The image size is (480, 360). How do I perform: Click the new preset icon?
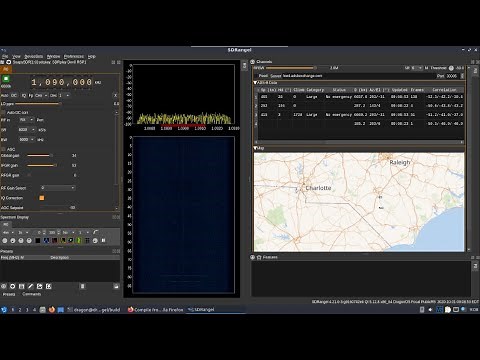click(x=4, y=286)
